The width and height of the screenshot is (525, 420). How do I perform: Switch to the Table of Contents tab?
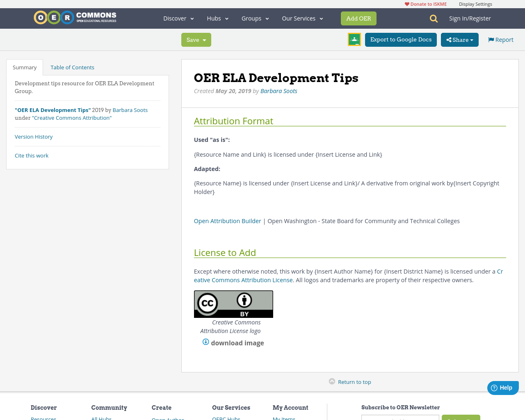click(72, 67)
